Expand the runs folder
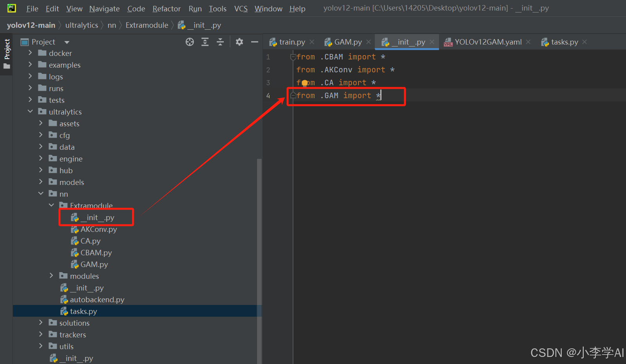626x364 pixels. pos(30,88)
